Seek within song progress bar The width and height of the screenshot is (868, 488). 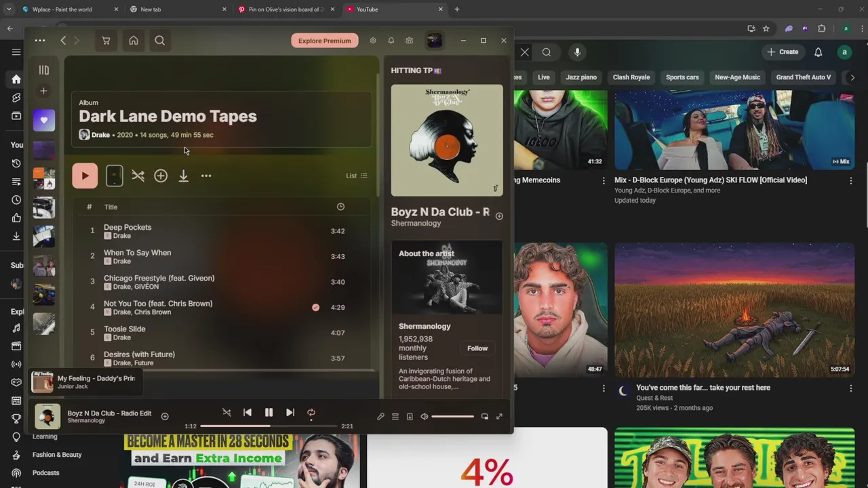tap(269, 426)
